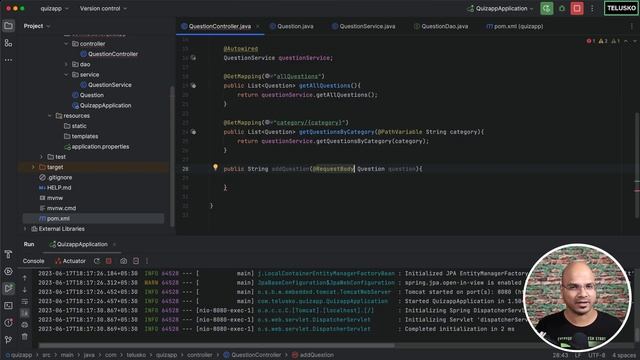Close the QuizappApplication run tab
Image resolution: width=640 pixels, height=360 pixels.
114,244
